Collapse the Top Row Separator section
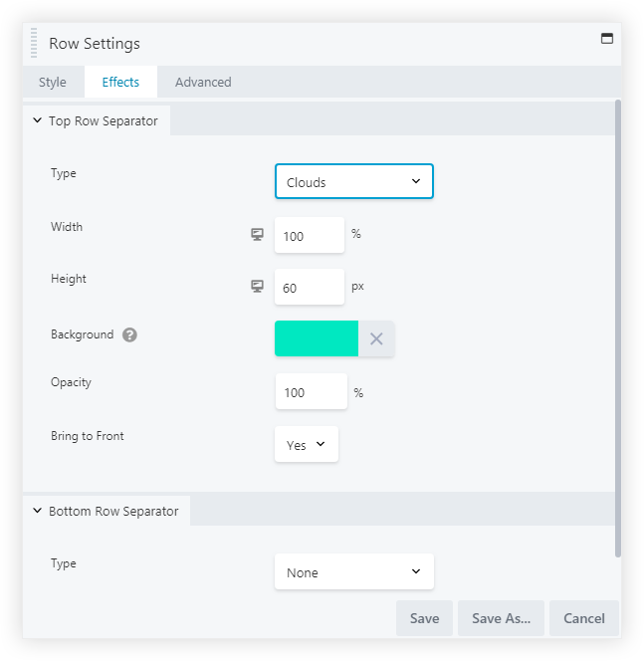The image size is (644, 661). 38,120
